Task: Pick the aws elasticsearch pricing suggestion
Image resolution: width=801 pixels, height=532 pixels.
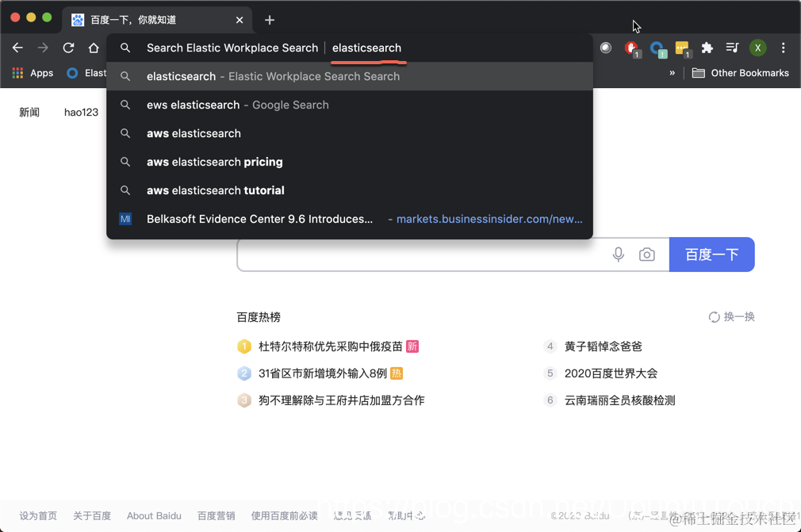Action: [x=350, y=162]
